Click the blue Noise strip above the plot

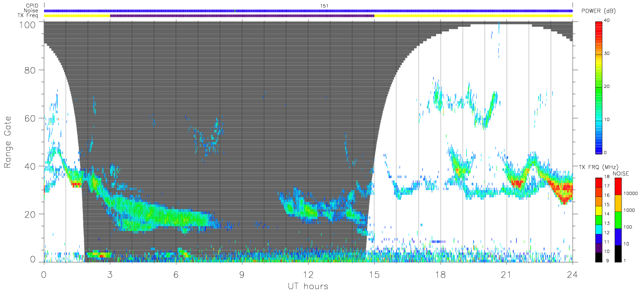click(308, 10)
